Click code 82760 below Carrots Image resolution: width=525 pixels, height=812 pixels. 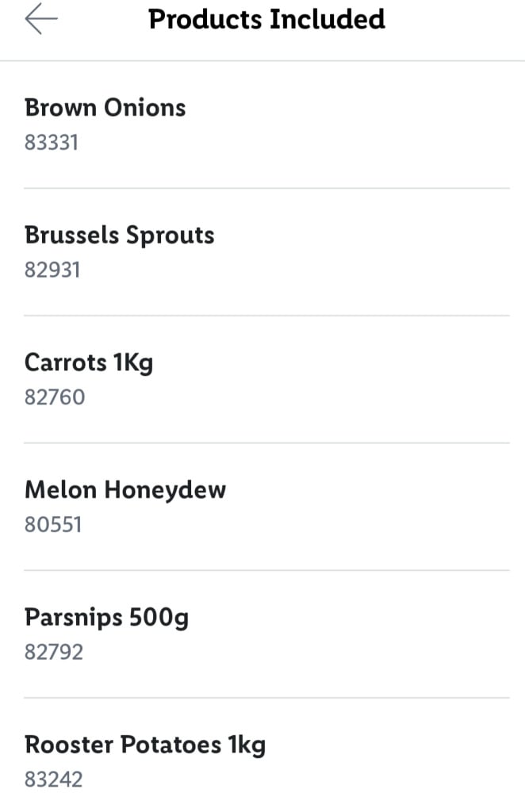pos(54,396)
